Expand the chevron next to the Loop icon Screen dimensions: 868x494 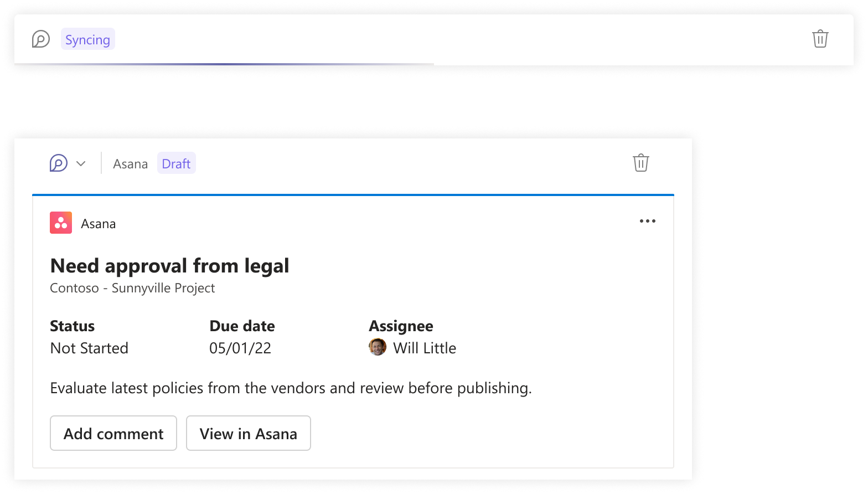click(81, 164)
